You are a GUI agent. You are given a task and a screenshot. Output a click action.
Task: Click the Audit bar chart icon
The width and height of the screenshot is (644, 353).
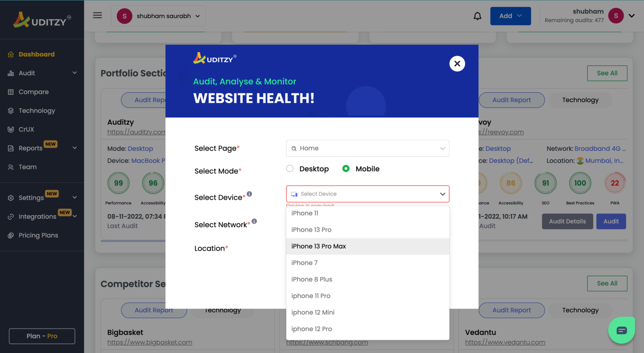11,73
